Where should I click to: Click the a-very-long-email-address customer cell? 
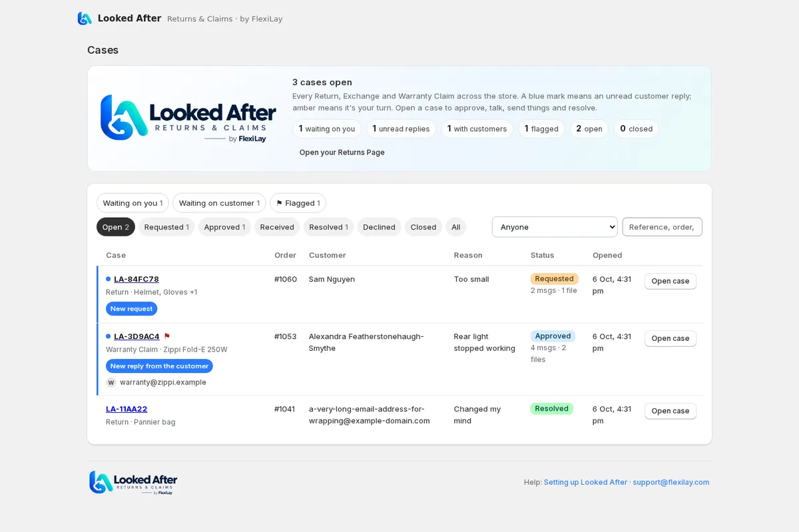tap(370, 415)
